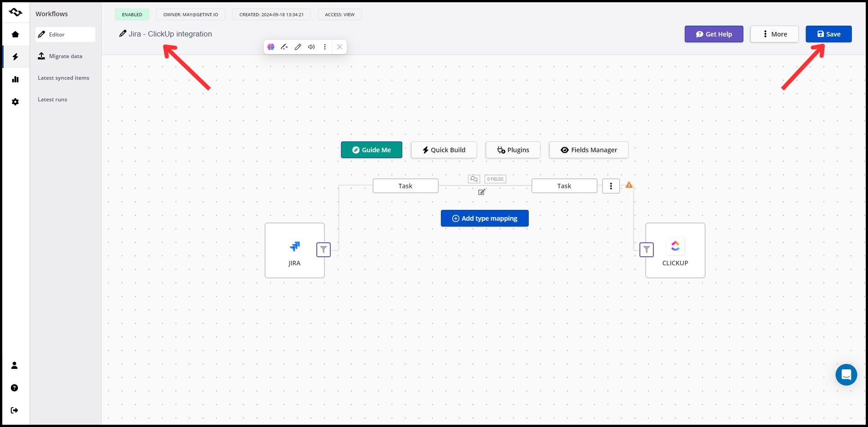The width and height of the screenshot is (868, 427).
Task: Open the More dropdown menu
Action: (774, 34)
